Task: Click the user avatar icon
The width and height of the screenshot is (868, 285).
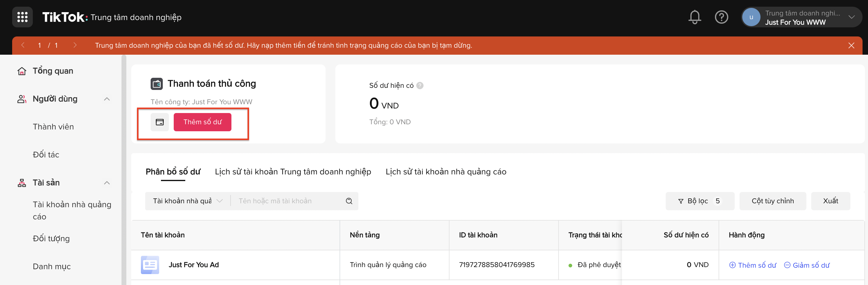Action: 751,17
